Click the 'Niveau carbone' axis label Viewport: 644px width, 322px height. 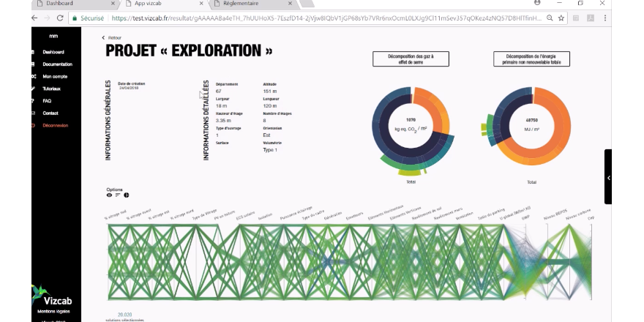click(x=578, y=214)
